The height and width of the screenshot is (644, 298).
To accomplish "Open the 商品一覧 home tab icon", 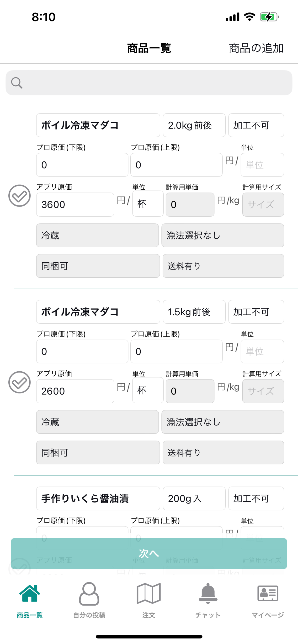I will [30, 593].
